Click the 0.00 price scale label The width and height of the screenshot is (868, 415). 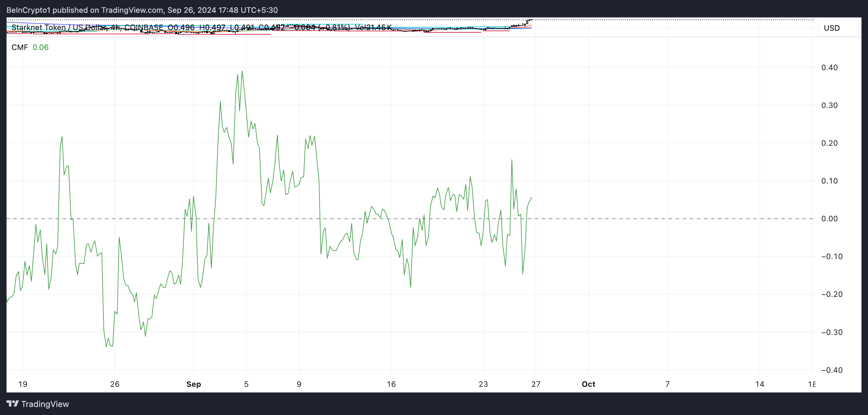(829, 219)
